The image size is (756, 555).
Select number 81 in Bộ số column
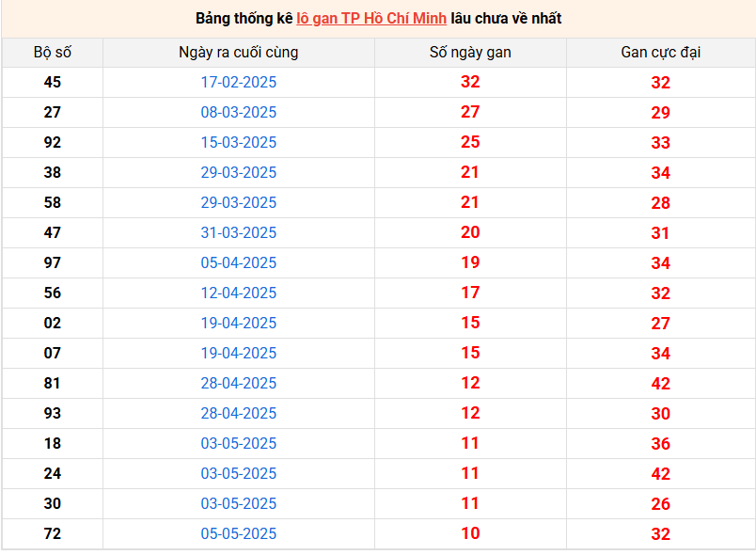pos(53,384)
